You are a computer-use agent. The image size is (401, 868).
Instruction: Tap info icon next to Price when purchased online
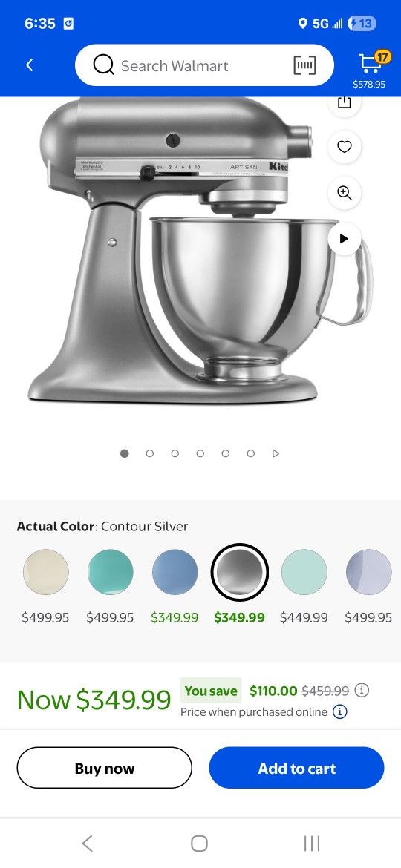click(x=340, y=712)
